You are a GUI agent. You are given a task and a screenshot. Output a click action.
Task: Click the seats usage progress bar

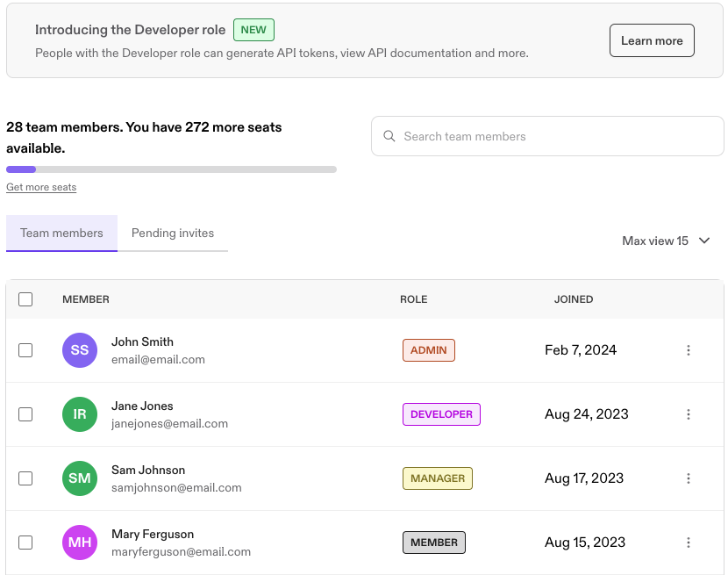[x=171, y=169]
